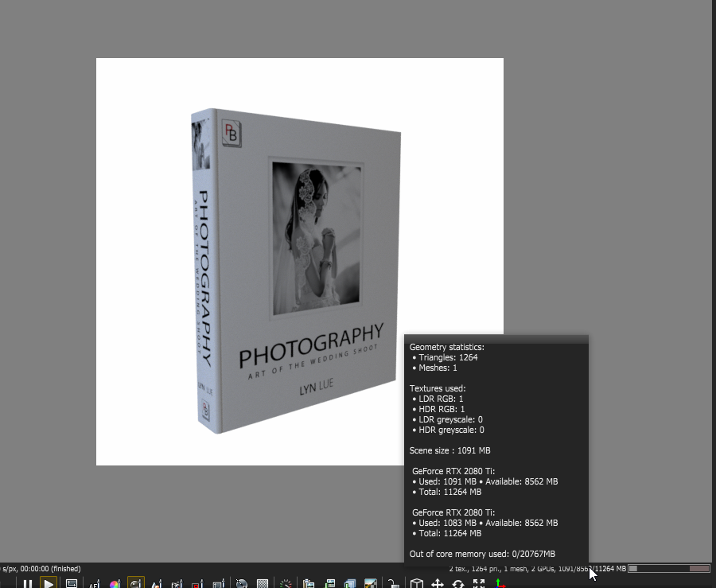The height and width of the screenshot is (588, 716).
Task: Click the '2 tex., 1264 pri.' status text
Action: coord(475,569)
